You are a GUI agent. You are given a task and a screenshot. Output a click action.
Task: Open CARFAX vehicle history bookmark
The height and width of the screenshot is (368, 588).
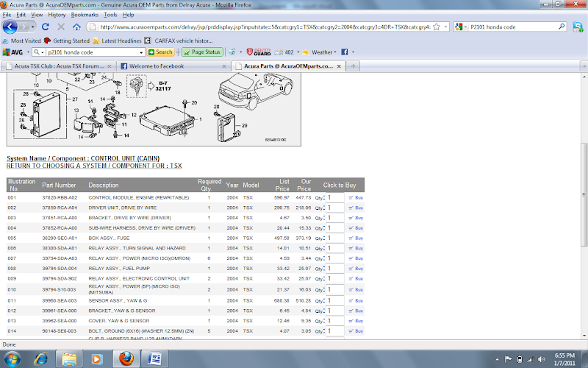tap(179, 40)
